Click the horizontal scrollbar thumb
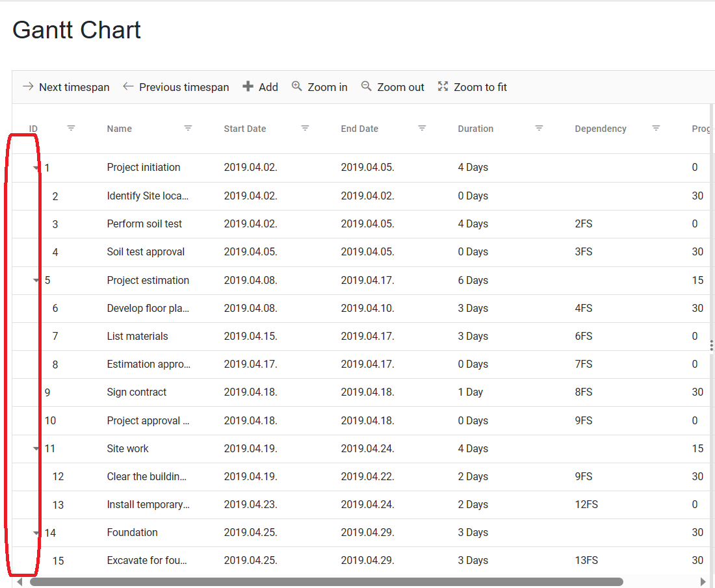This screenshot has height=588, width=715. pyautogui.click(x=325, y=582)
